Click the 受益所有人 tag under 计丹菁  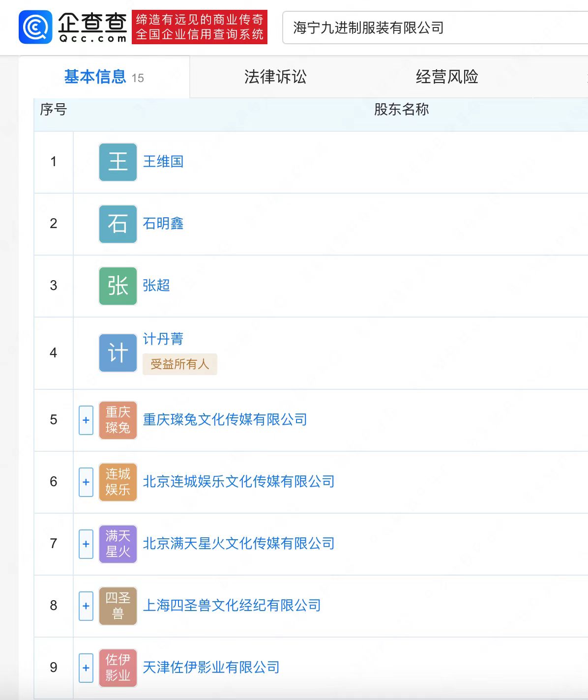pos(180,364)
